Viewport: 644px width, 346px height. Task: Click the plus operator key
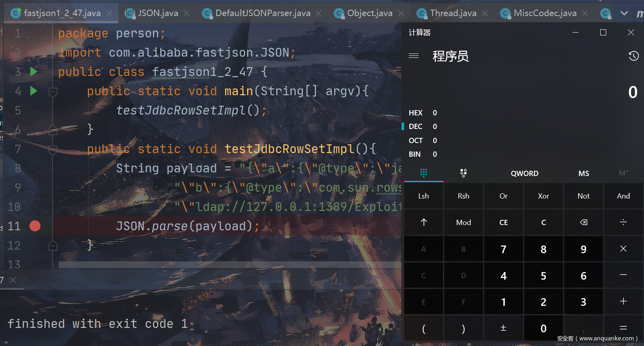pos(623,301)
